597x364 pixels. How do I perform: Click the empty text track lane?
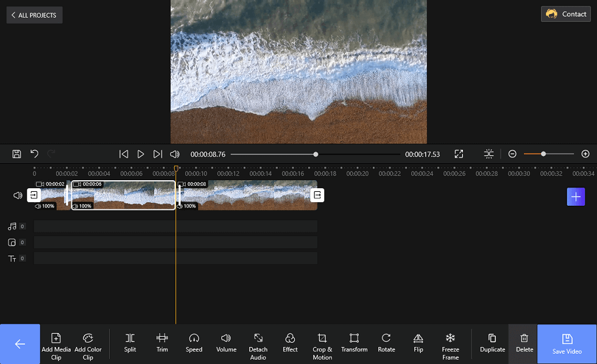(175, 258)
